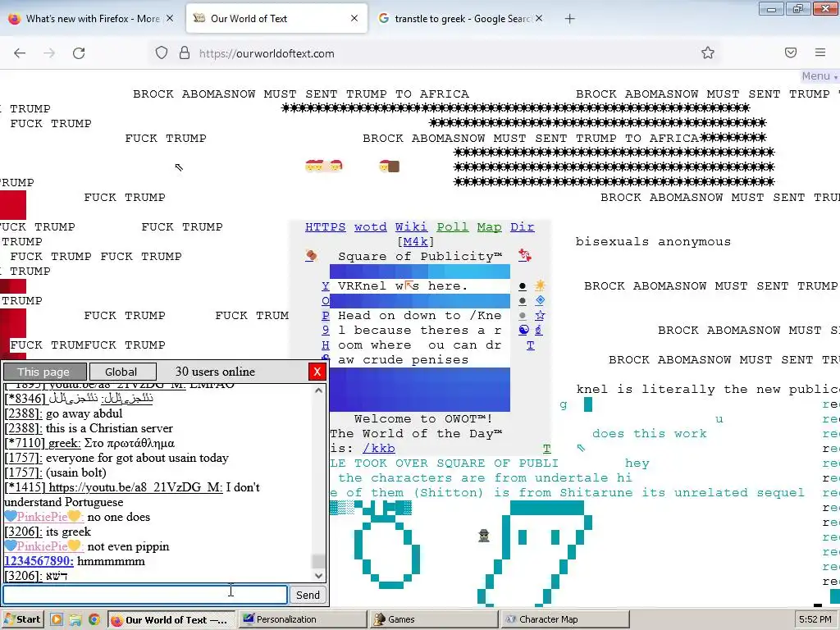Open the Dir link
Image resolution: width=840 pixels, height=630 pixels.
523,226
